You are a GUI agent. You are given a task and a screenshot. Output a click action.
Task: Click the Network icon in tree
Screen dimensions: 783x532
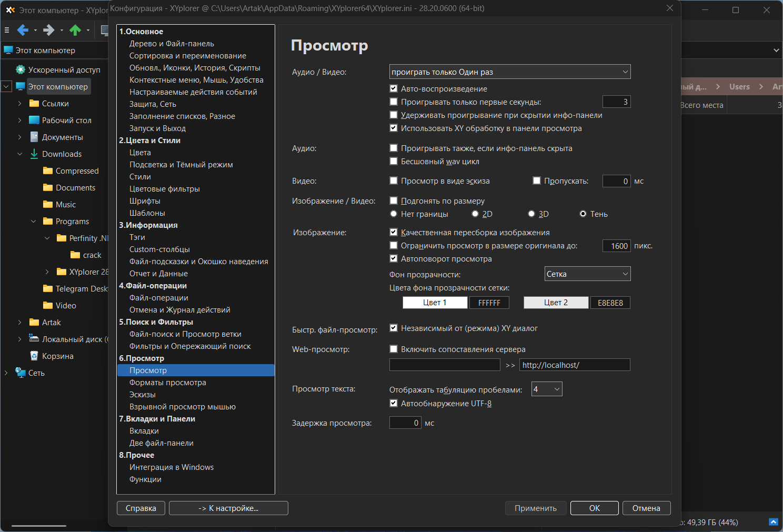coord(21,373)
